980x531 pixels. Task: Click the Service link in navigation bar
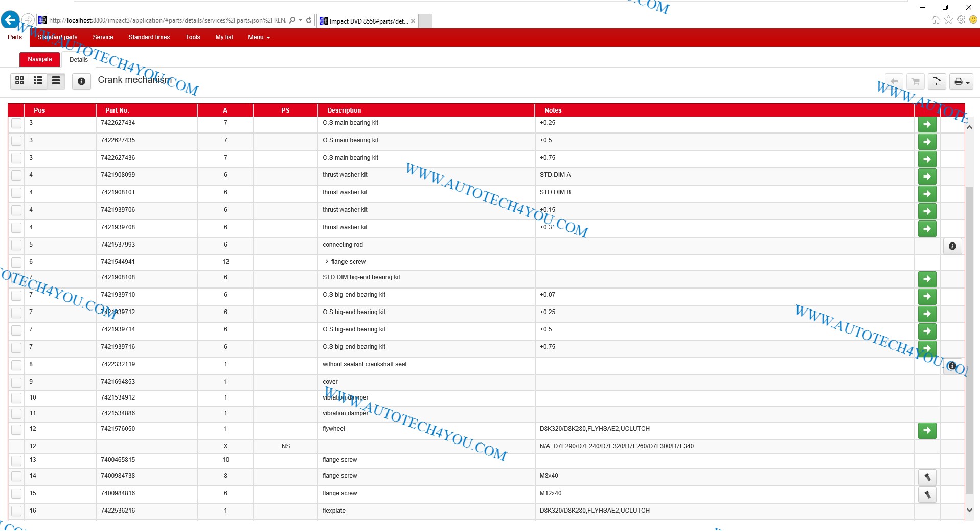103,37
